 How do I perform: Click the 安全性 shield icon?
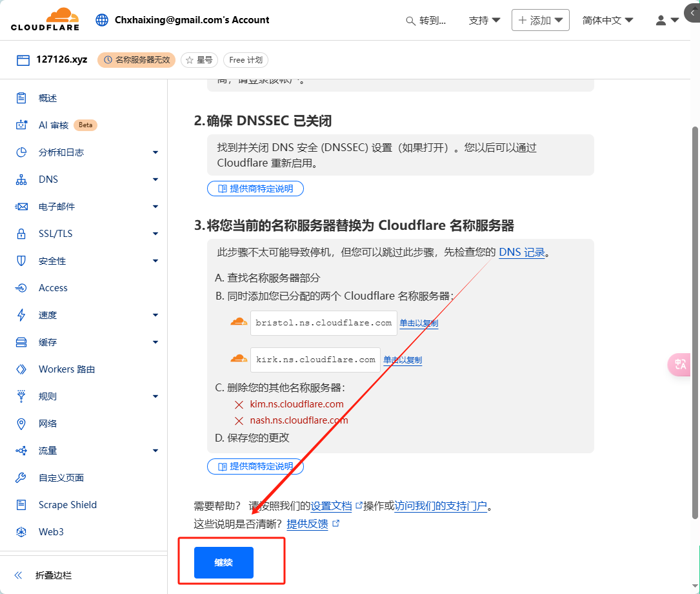[21, 261]
